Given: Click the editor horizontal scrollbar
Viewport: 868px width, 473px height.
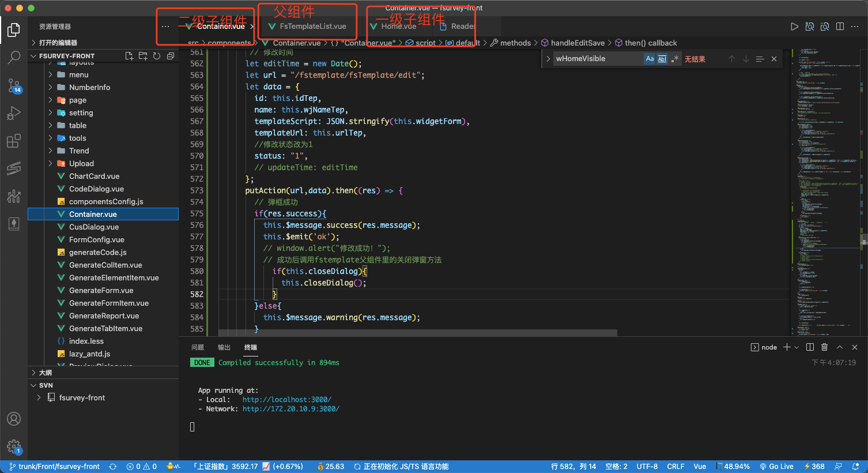Looking at the screenshot, I should (x=418, y=333).
